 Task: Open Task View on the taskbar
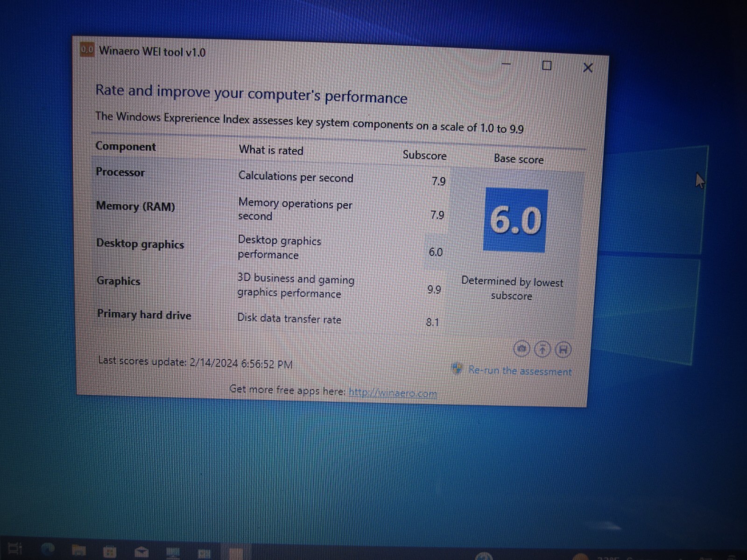click(14, 548)
